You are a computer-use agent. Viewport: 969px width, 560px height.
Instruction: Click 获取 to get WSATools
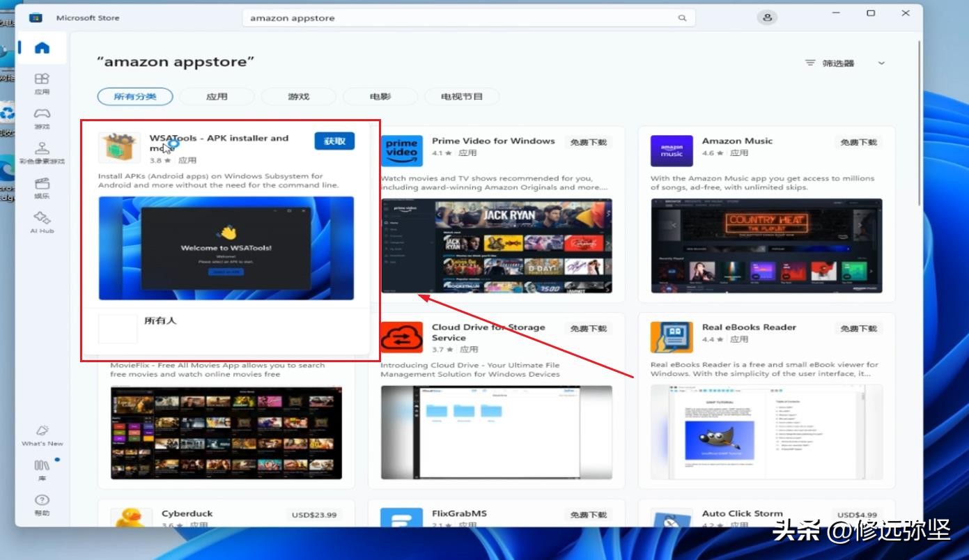click(x=334, y=141)
